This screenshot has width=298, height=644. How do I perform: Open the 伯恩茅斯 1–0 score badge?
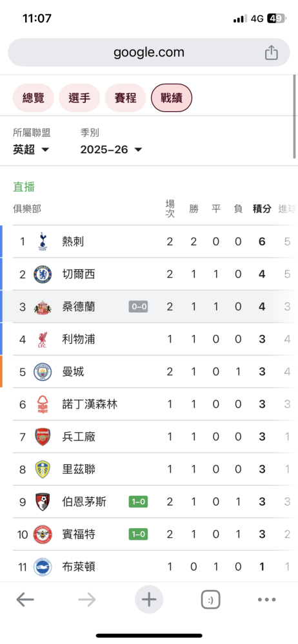tap(138, 502)
